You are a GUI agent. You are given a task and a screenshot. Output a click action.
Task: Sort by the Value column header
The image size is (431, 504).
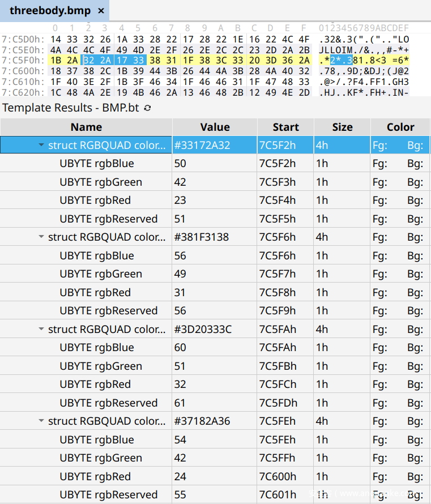click(x=215, y=127)
